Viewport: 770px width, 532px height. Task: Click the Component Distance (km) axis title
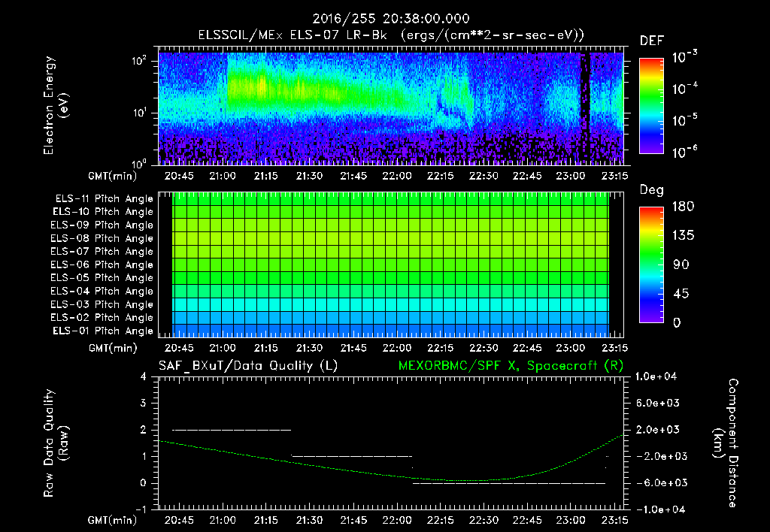pyautogui.click(x=726, y=443)
